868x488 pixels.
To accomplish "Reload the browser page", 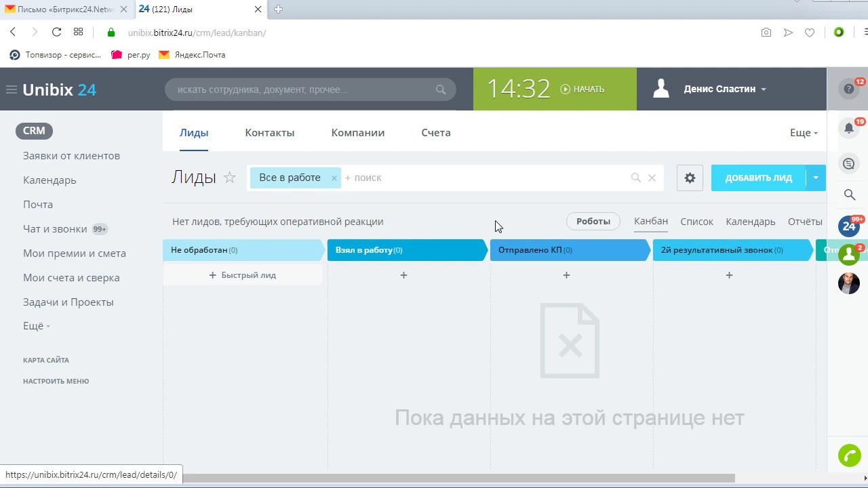I will (56, 32).
